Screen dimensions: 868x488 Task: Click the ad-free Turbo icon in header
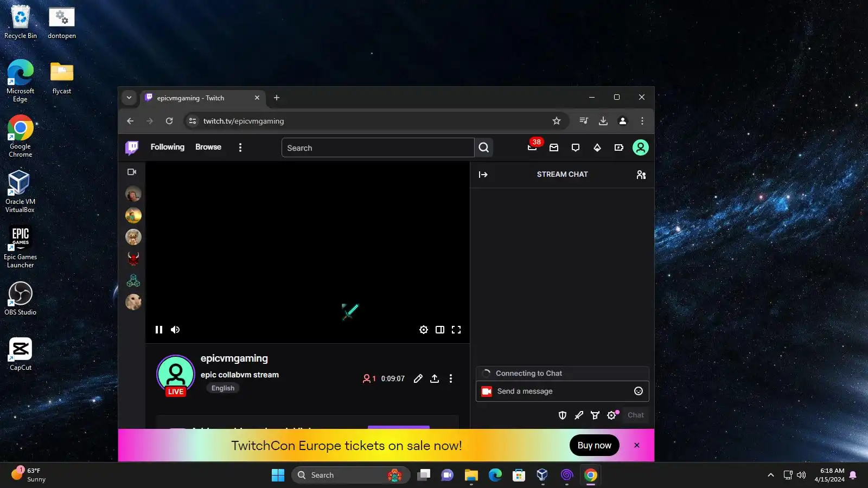pos(619,147)
